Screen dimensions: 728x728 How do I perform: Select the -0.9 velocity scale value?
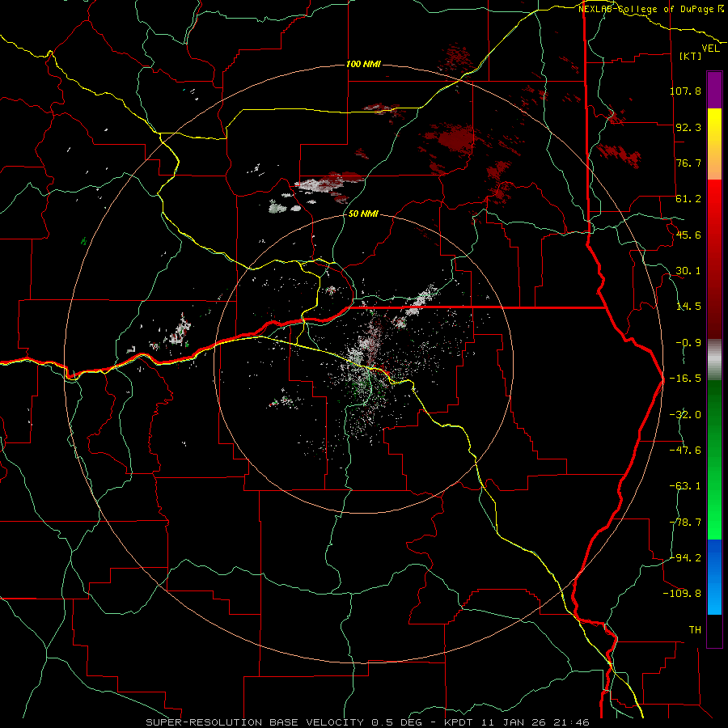688,343
